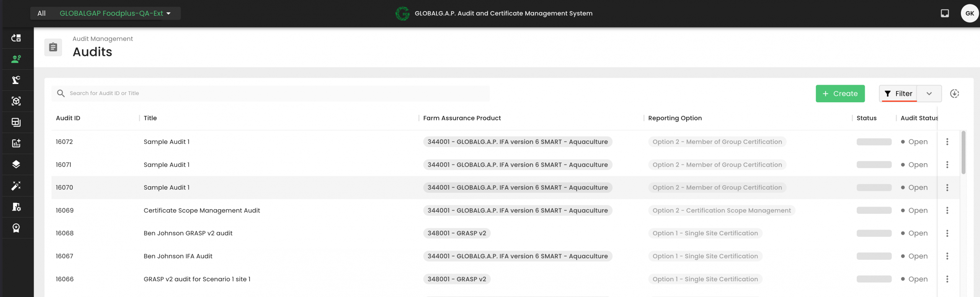The height and width of the screenshot is (297, 980).
Task: Open the first sidebar navigation icon
Action: tap(16, 38)
